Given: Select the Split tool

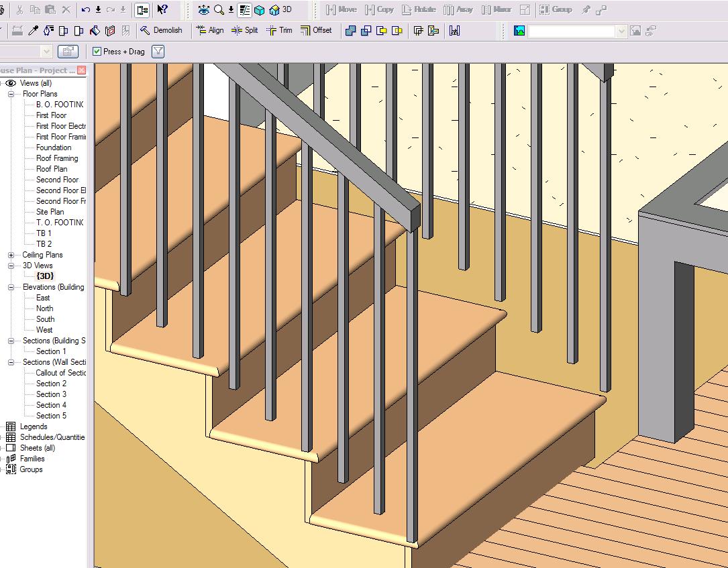Looking at the screenshot, I should tap(246, 30).
